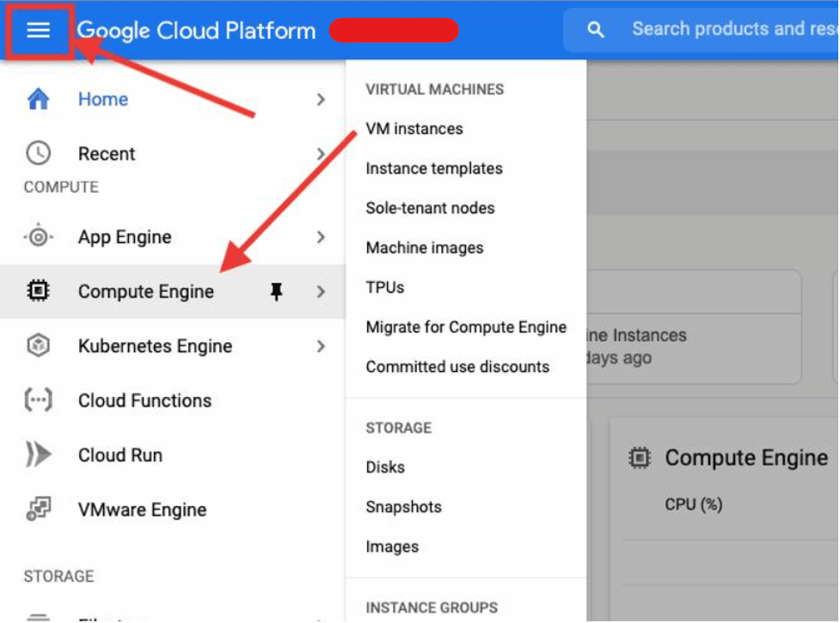Select the Compute Engine chip icon
The height and width of the screenshot is (623, 840).
pos(36,291)
